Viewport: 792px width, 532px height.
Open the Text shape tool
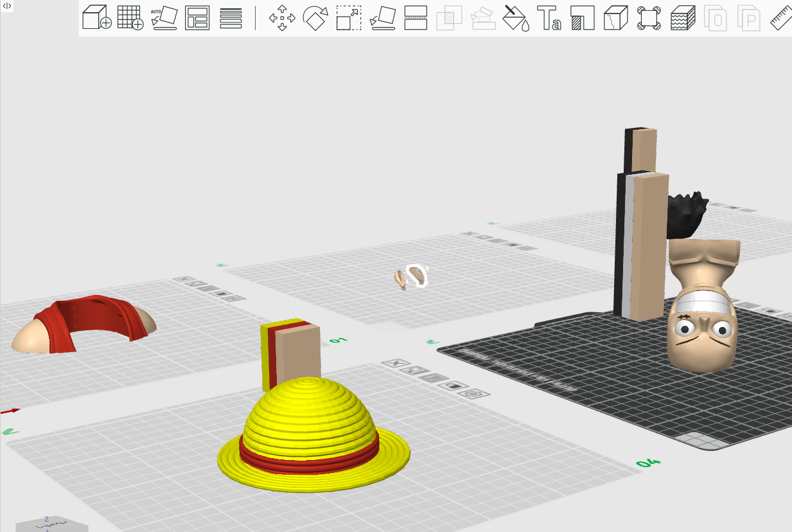point(549,18)
